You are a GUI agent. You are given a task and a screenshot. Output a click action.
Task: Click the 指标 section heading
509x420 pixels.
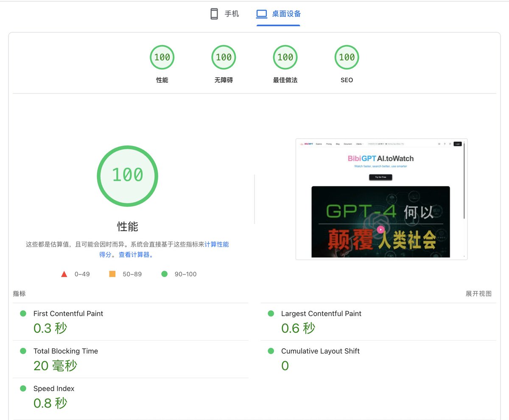coord(19,294)
